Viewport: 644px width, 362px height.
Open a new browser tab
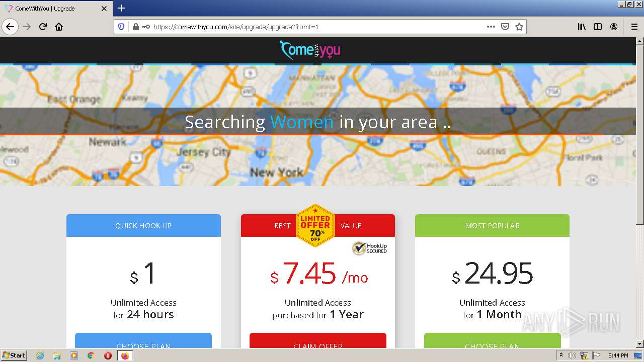[x=121, y=8]
